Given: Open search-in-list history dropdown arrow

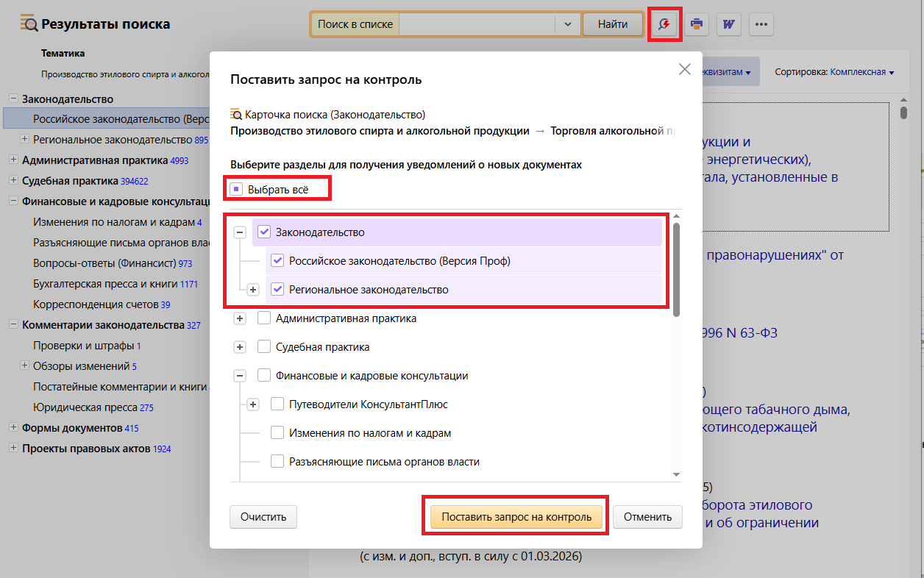Looking at the screenshot, I should click(x=567, y=24).
